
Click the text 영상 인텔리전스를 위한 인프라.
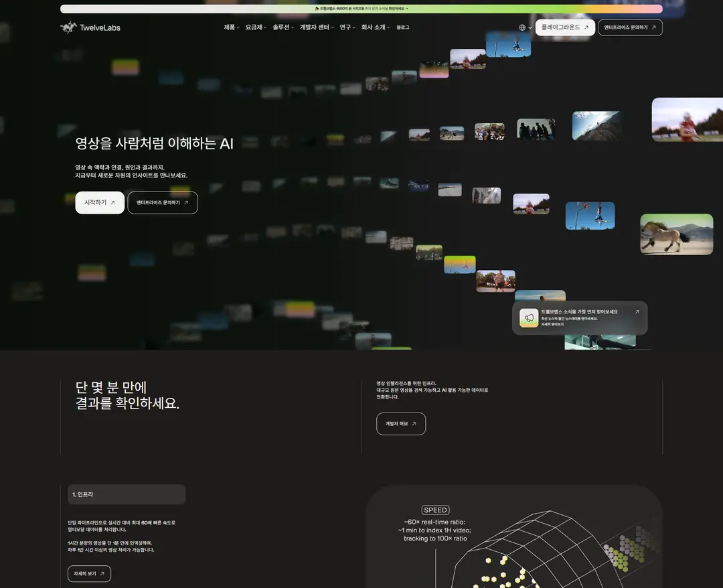point(406,383)
